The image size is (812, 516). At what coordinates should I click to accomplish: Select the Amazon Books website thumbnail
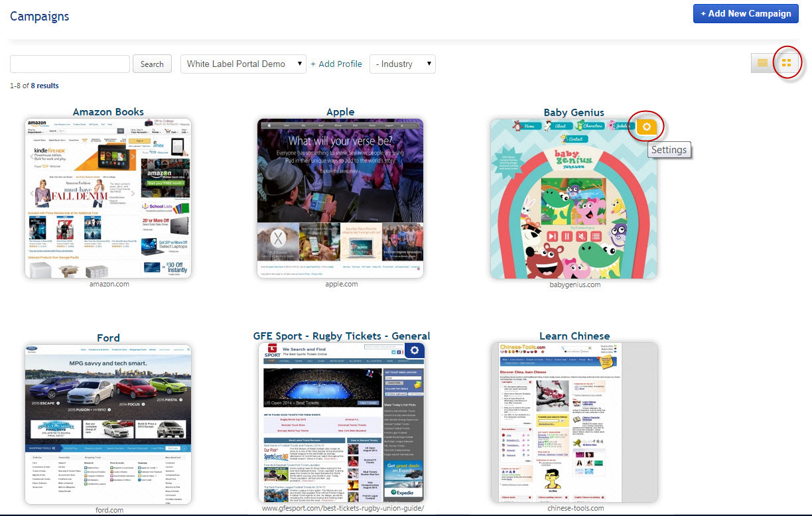pyautogui.click(x=108, y=198)
